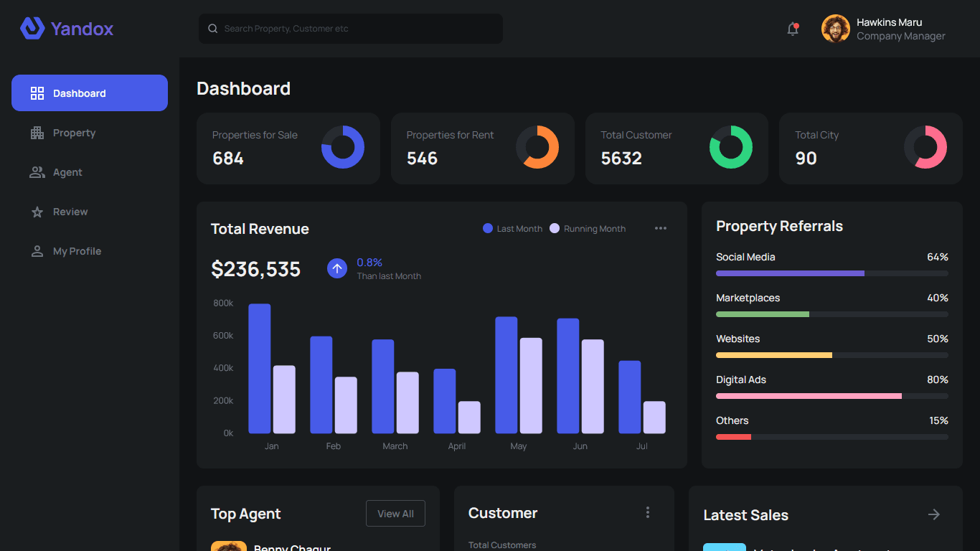Click the notification bell
This screenshot has width=980, height=551.
pos(792,29)
